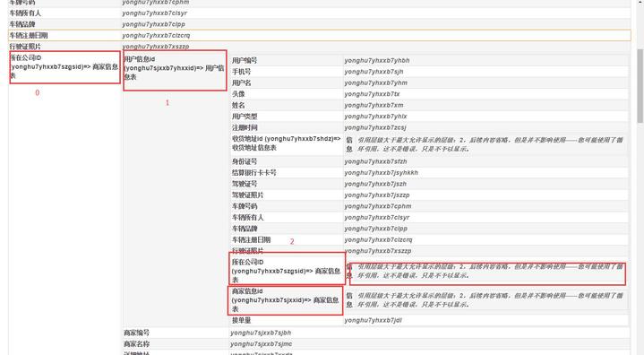Select the value yonghu7yhxxb7sfzh

point(376,161)
